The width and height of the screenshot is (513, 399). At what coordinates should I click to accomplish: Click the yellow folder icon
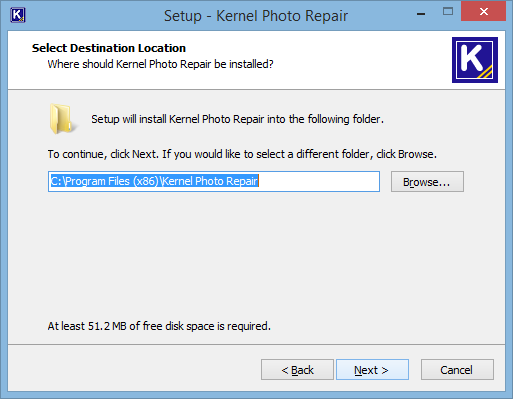63,119
